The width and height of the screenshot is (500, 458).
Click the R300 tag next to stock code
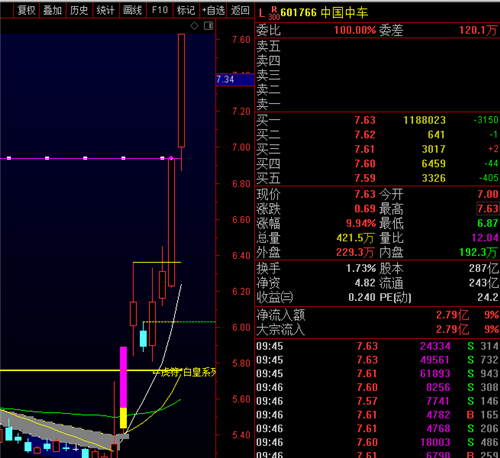(274, 13)
